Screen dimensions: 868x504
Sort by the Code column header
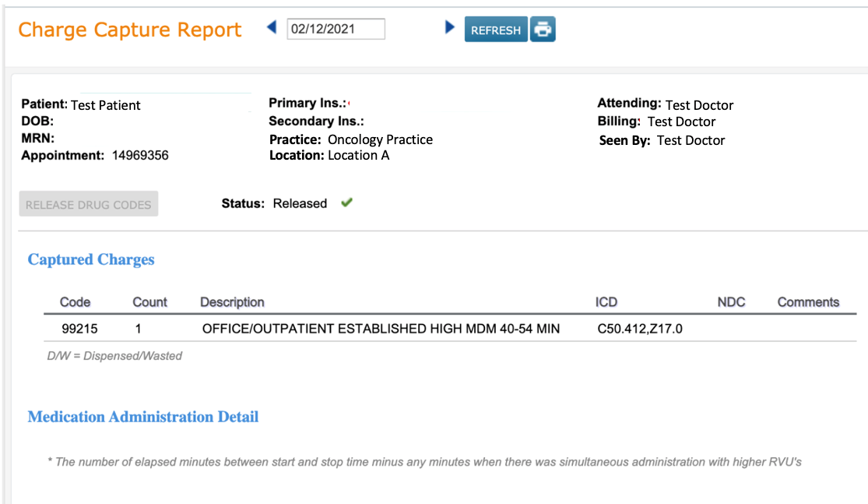click(76, 302)
